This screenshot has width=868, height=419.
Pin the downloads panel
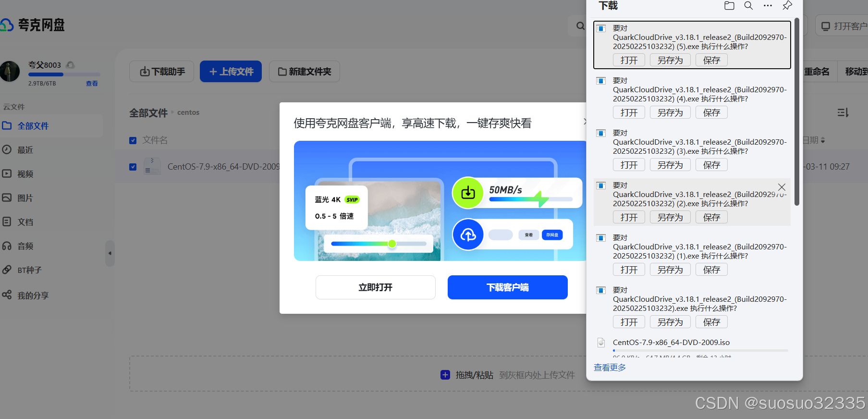pos(787,6)
